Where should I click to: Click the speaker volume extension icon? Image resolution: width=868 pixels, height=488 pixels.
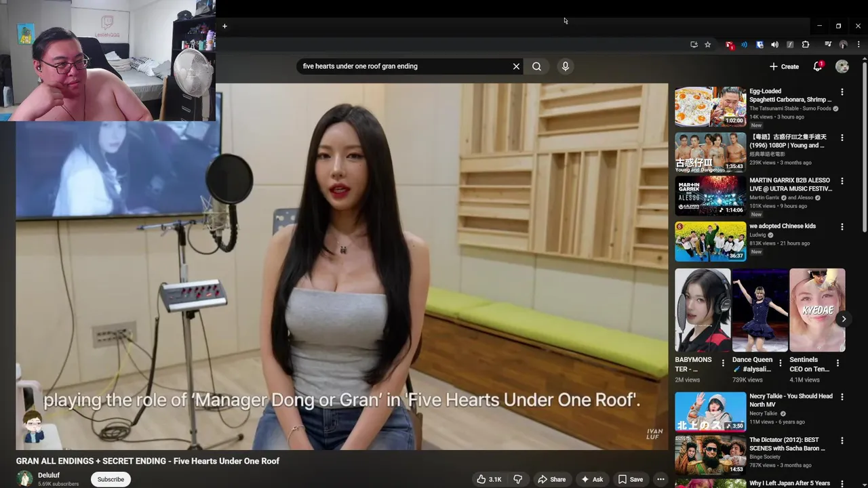(774, 45)
